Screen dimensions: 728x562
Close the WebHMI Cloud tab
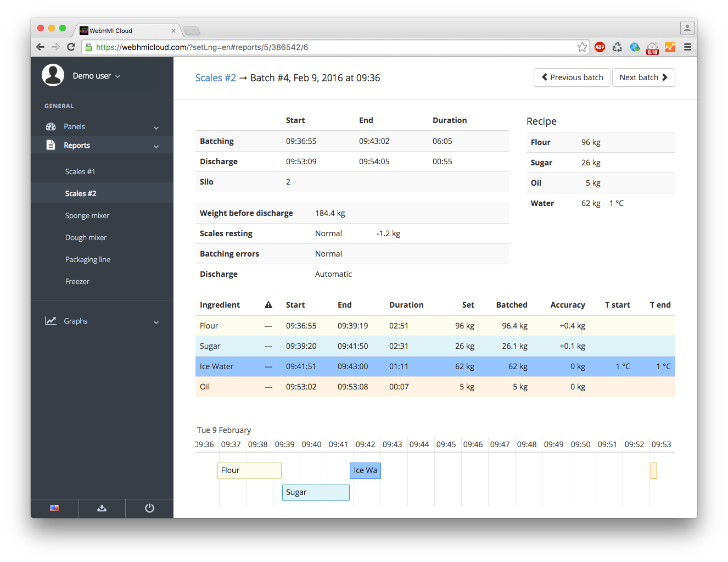pos(173,31)
